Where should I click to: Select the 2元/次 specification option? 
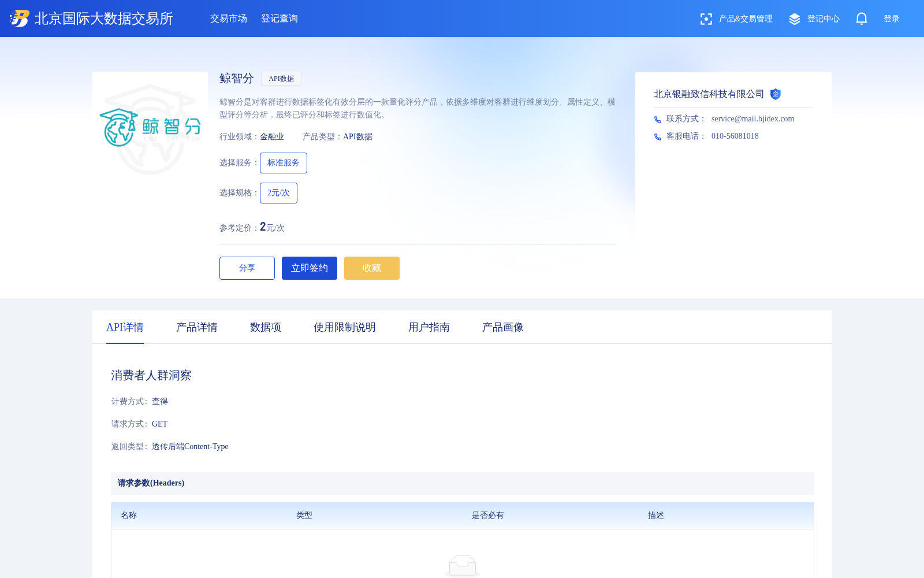(x=278, y=193)
